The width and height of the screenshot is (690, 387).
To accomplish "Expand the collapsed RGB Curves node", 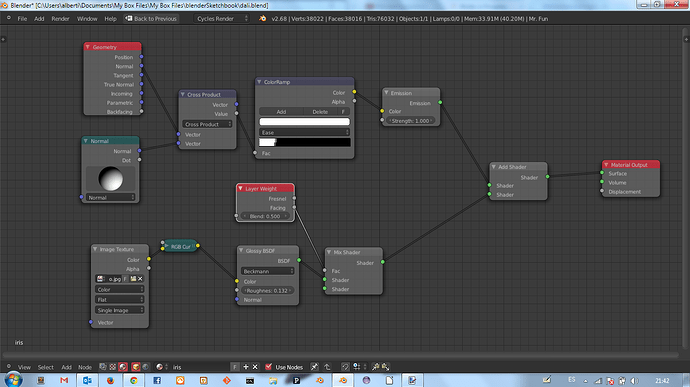I will [167, 246].
